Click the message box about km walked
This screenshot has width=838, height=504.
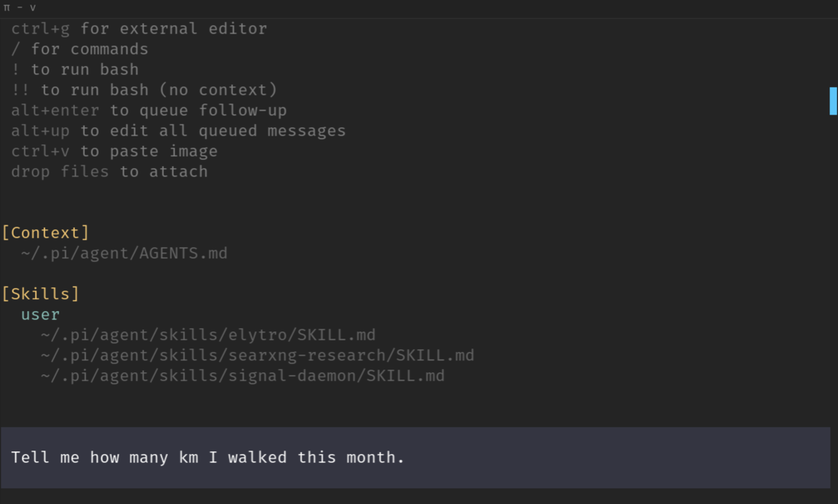pyautogui.click(x=415, y=457)
